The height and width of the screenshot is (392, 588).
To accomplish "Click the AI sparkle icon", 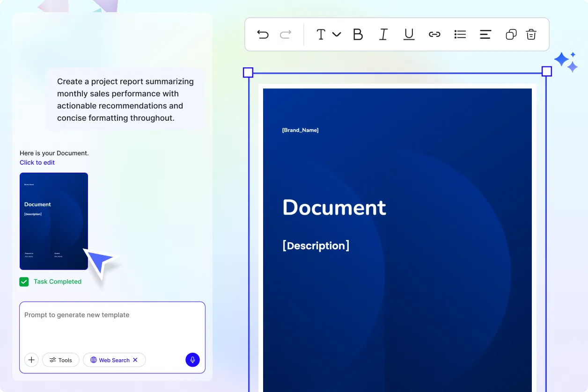I will click(566, 62).
